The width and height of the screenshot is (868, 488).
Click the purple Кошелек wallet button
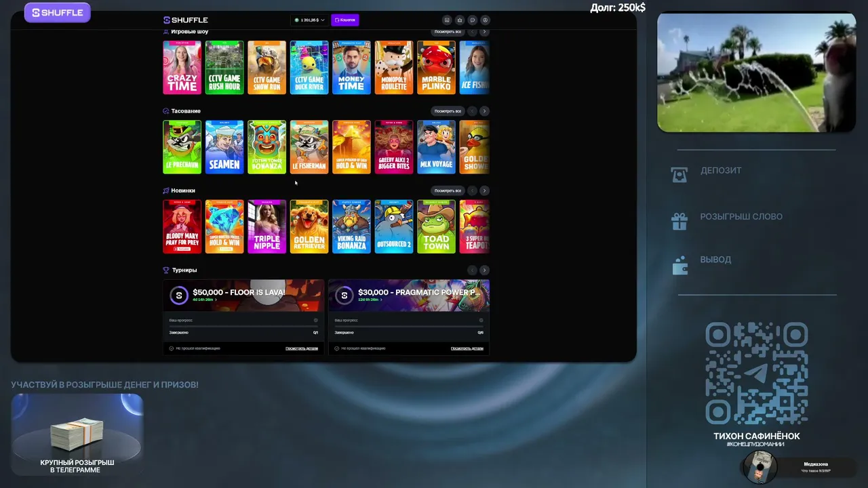coord(345,20)
